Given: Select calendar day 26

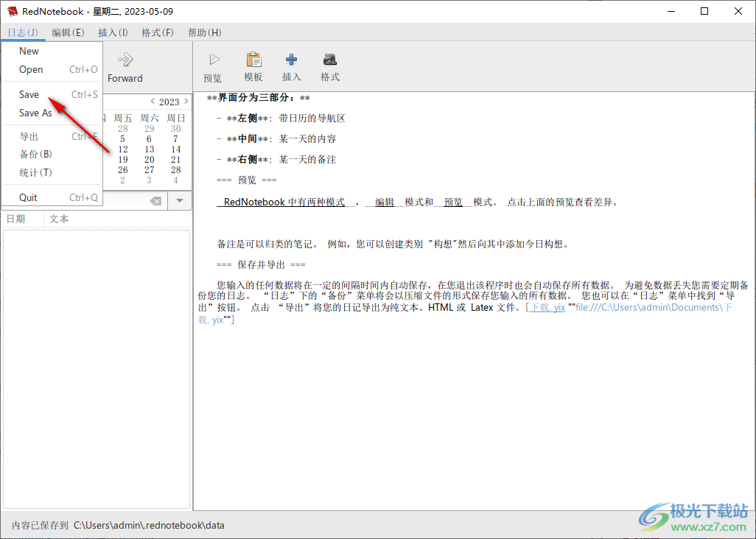Looking at the screenshot, I should pyautogui.click(x=123, y=169).
